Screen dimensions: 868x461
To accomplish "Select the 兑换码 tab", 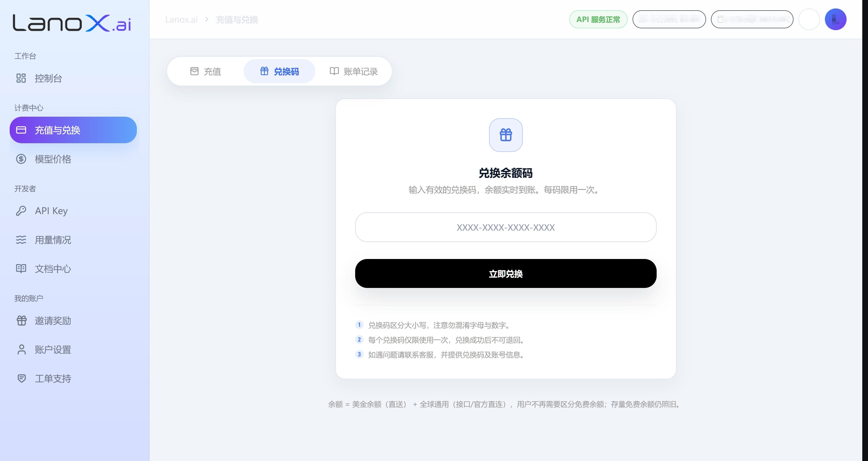I will 279,71.
